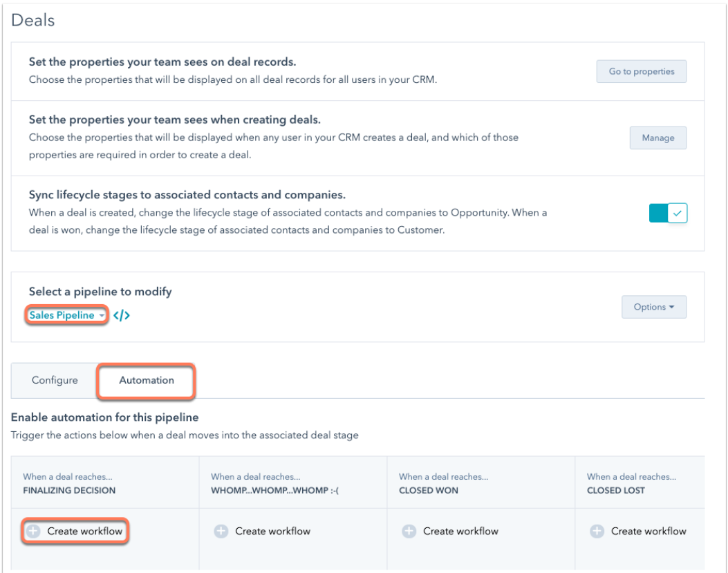This screenshot has height=573, width=728.
Task: Click plus icon under WHOMP...WHOMP...WHOMP stage
Action: point(221,532)
